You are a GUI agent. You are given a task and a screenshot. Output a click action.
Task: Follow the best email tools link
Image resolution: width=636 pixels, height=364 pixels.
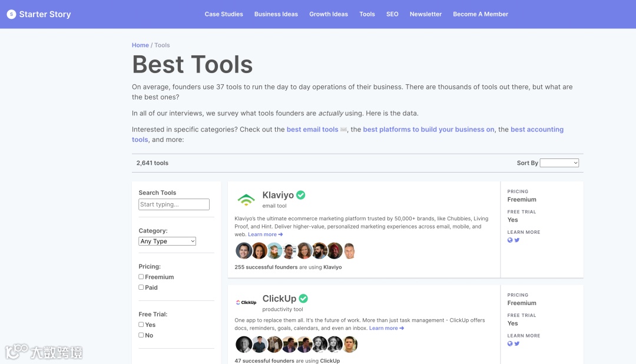click(x=312, y=130)
